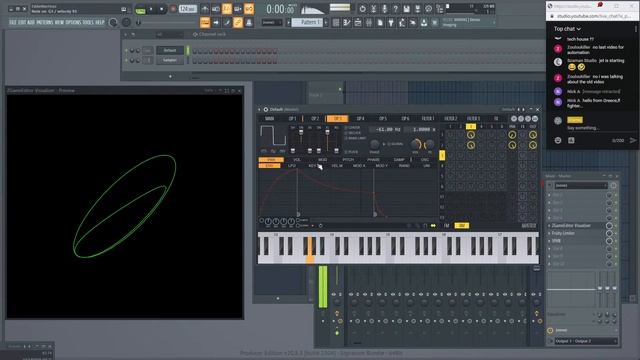Open the mixer preset dropdown showing (none)
Image resolution: width=640 pixels, height=360 pixels.
click(x=580, y=186)
